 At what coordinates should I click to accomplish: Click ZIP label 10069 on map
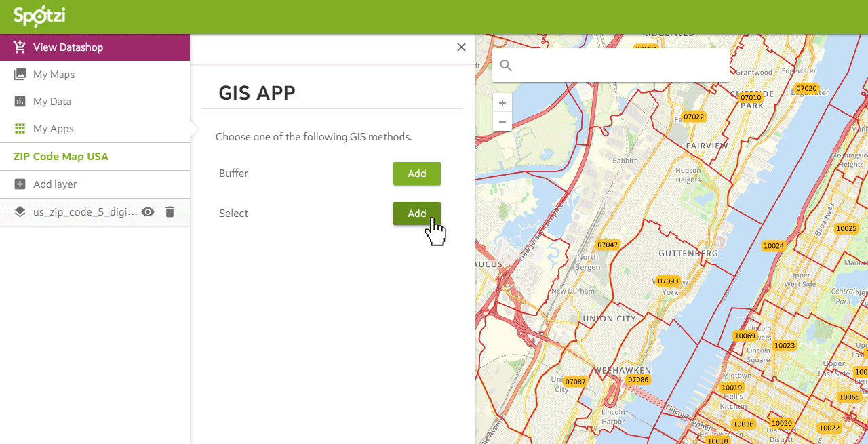[x=745, y=336]
